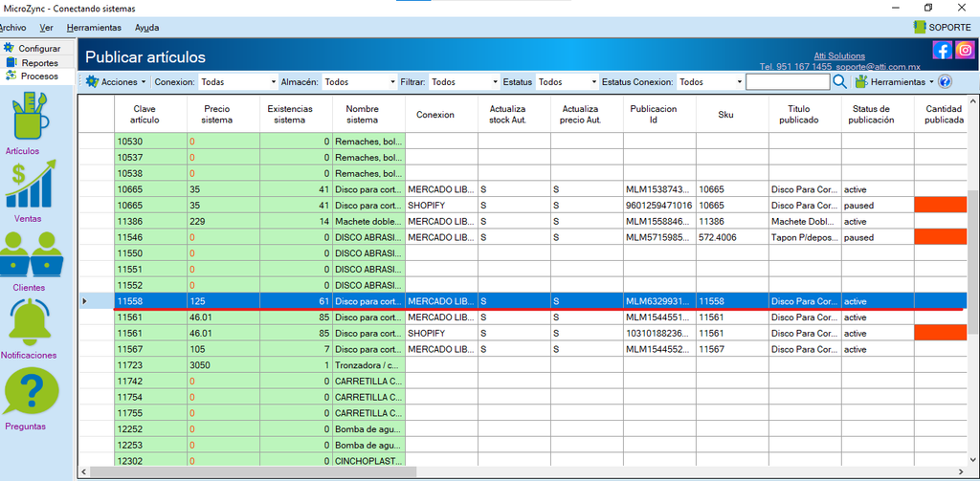980x481 pixels.
Task: Click the price cell 229
Action: point(223,221)
